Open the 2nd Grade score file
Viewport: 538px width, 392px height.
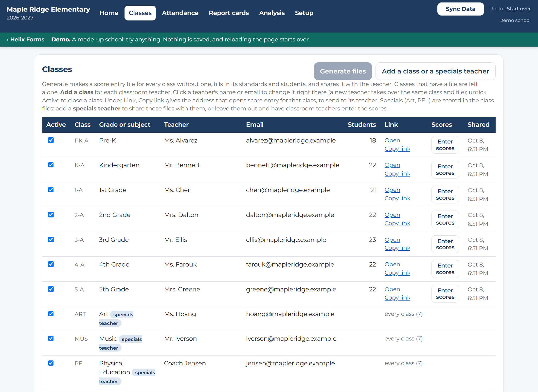click(392, 215)
